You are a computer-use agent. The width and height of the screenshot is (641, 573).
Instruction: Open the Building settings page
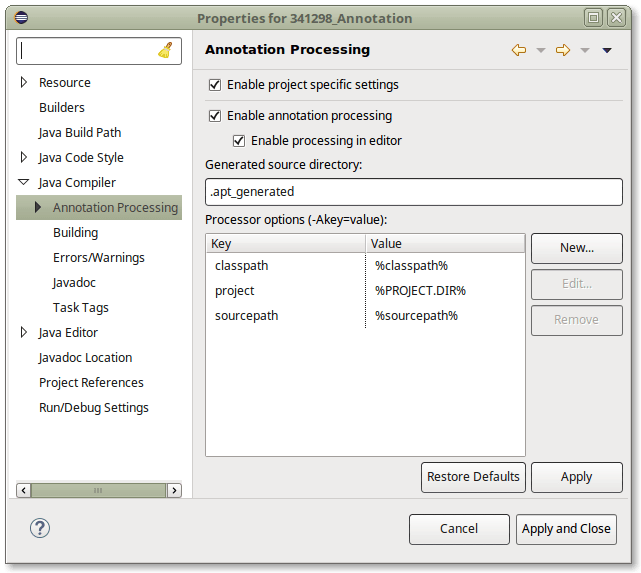[76, 233]
